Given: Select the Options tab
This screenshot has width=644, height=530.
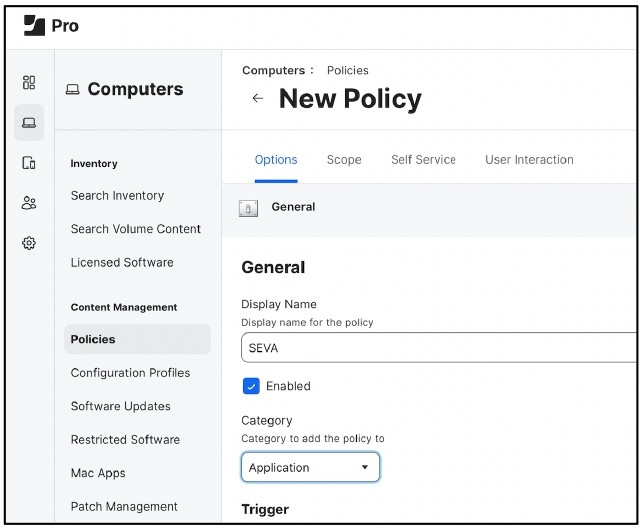Looking at the screenshot, I should tap(276, 159).
